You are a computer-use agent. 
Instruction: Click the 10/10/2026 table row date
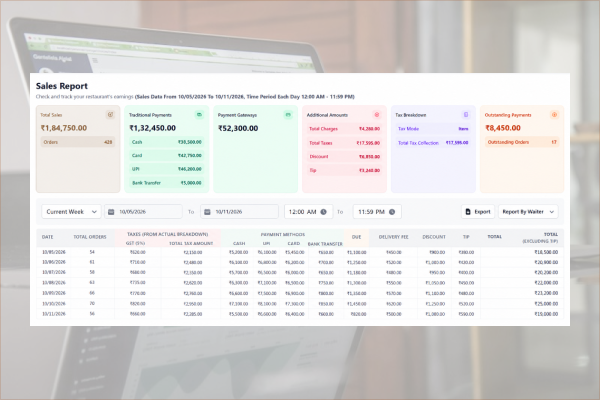click(54, 304)
